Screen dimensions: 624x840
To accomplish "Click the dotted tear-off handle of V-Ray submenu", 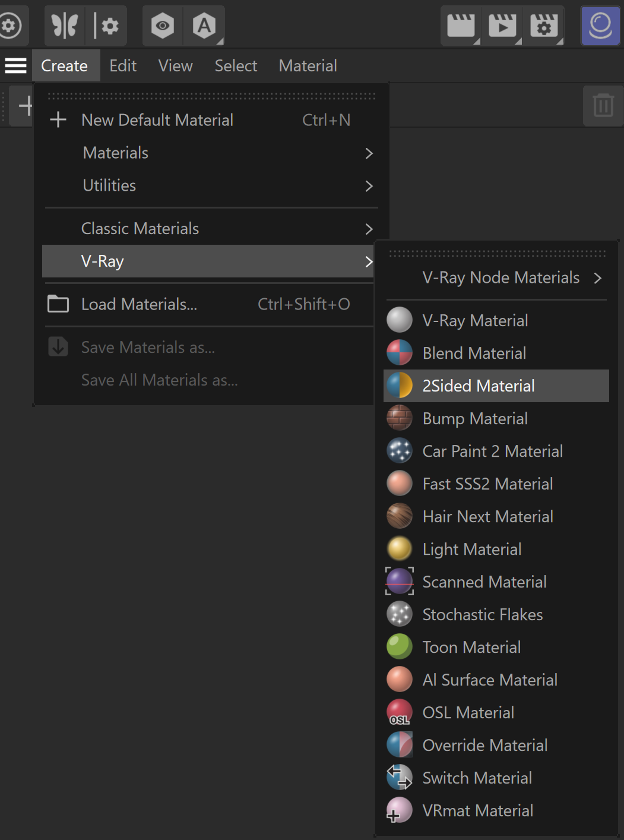I will point(498,254).
